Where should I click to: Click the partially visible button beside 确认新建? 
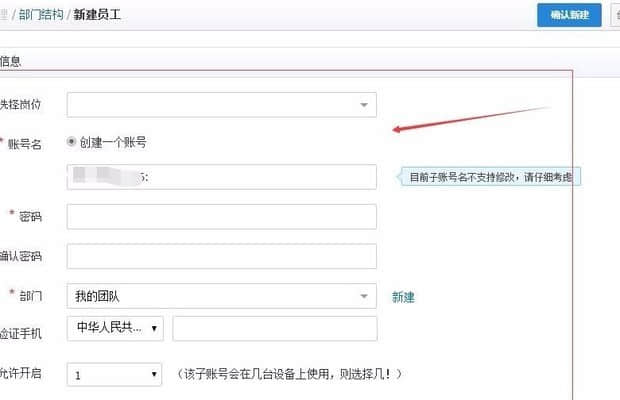614,15
